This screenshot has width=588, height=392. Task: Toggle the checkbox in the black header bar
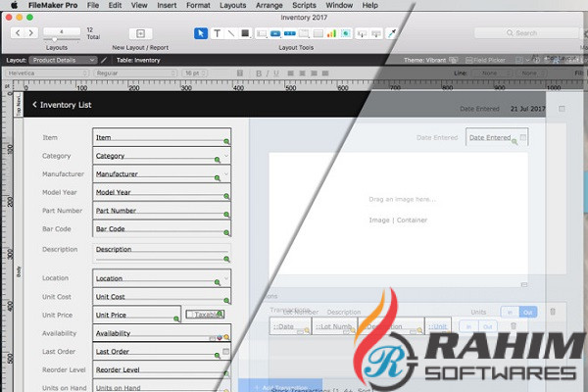[x=562, y=109]
